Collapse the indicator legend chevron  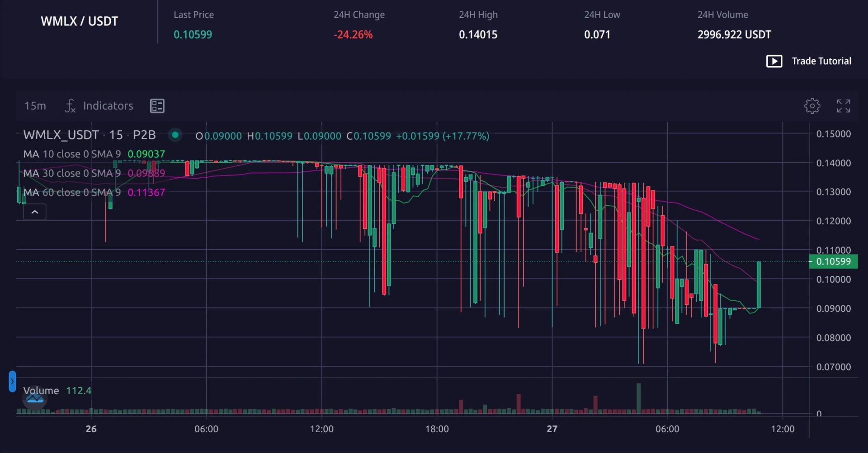(x=35, y=212)
